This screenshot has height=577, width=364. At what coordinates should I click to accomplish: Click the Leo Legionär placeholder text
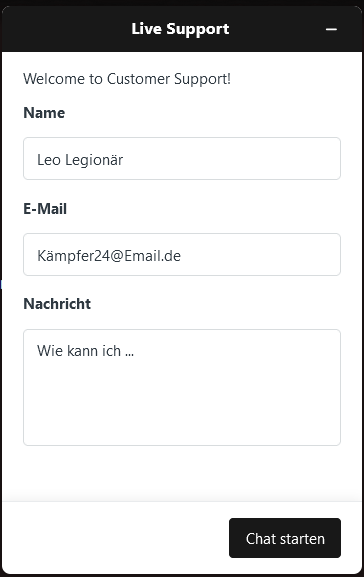pos(80,160)
